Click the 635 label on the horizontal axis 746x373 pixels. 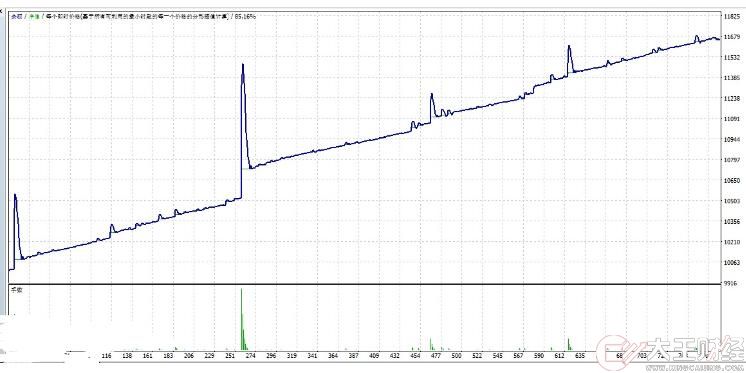580,356
